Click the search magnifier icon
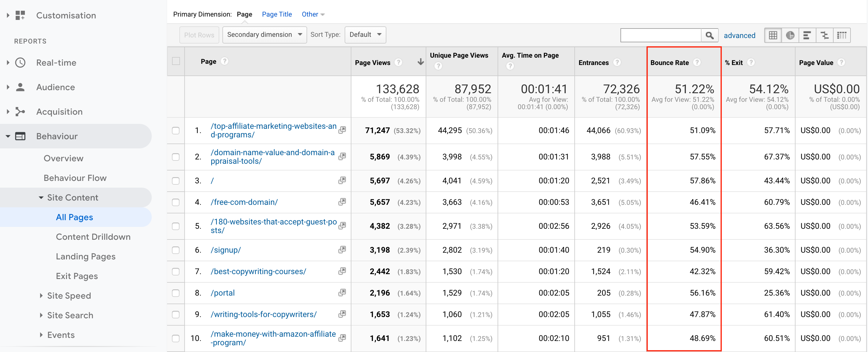Viewport: 868px width, 352px height. point(710,35)
